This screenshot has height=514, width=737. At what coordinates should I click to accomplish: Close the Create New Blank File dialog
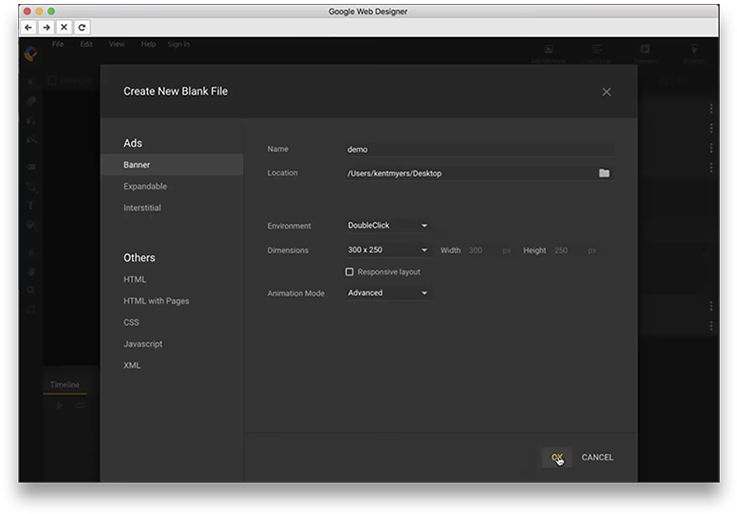click(x=606, y=92)
